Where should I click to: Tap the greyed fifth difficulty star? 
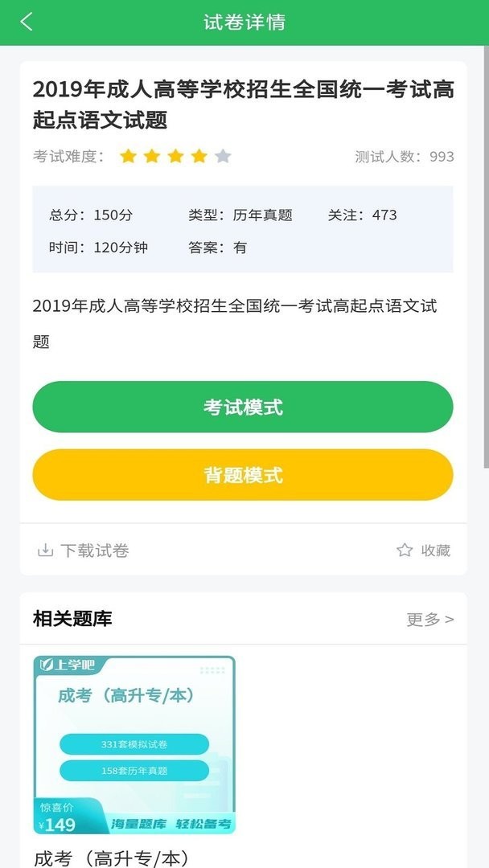[223, 156]
